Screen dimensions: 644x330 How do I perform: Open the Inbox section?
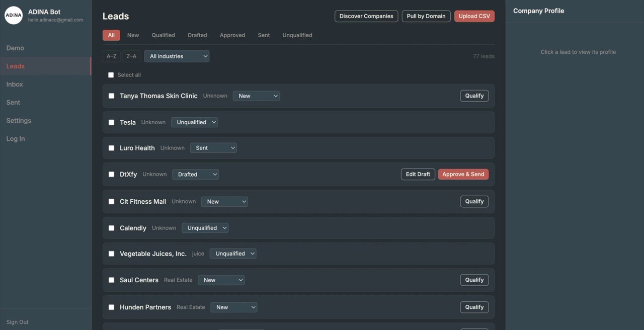15,84
